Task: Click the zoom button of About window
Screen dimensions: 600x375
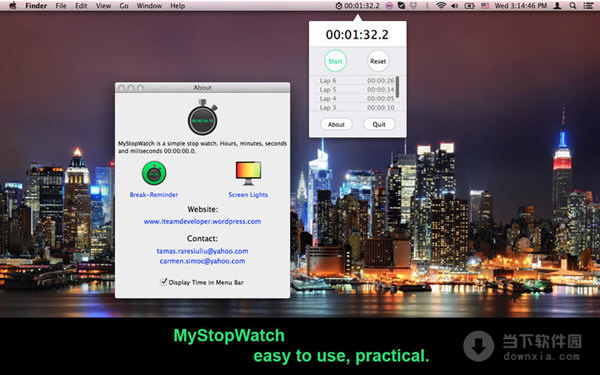Action: tap(140, 88)
